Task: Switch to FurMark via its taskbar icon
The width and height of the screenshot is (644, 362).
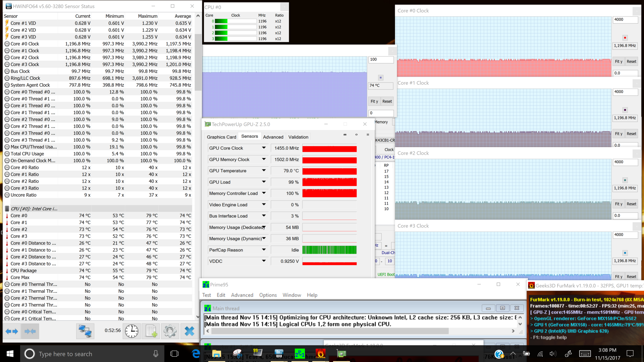Action: 320,354
